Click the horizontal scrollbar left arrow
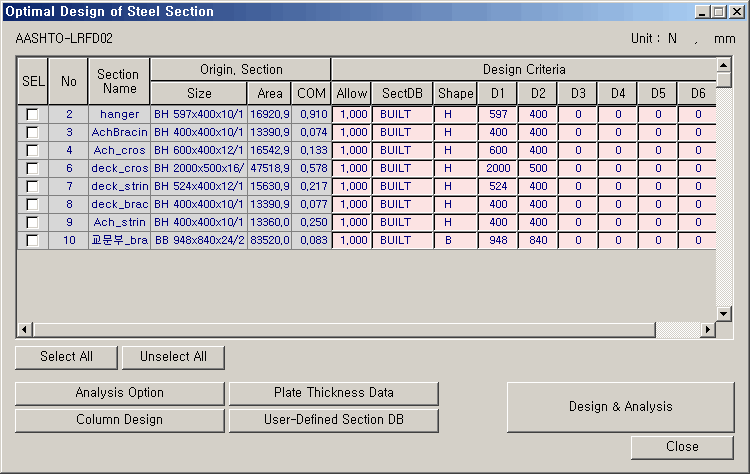750x474 pixels. [x=25, y=330]
